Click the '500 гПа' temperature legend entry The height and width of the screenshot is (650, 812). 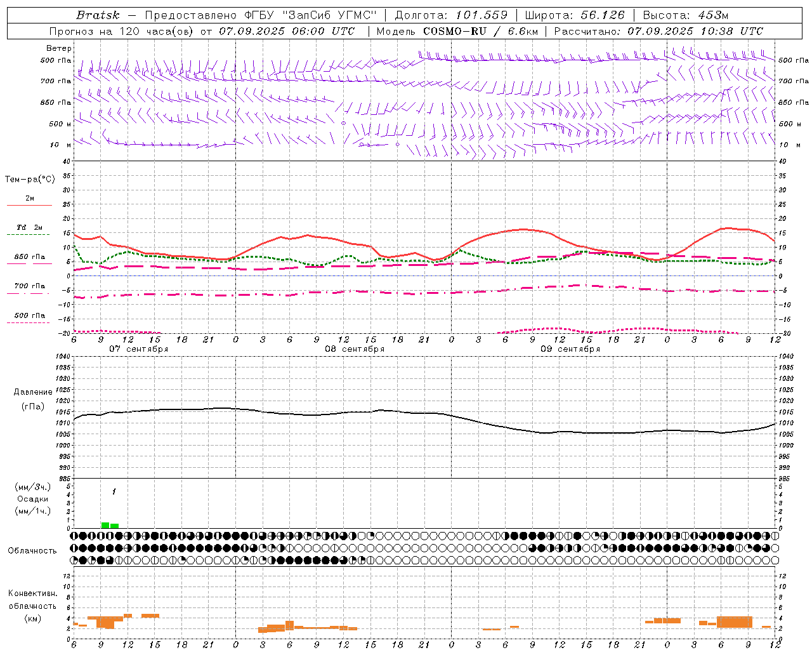click(x=30, y=315)
